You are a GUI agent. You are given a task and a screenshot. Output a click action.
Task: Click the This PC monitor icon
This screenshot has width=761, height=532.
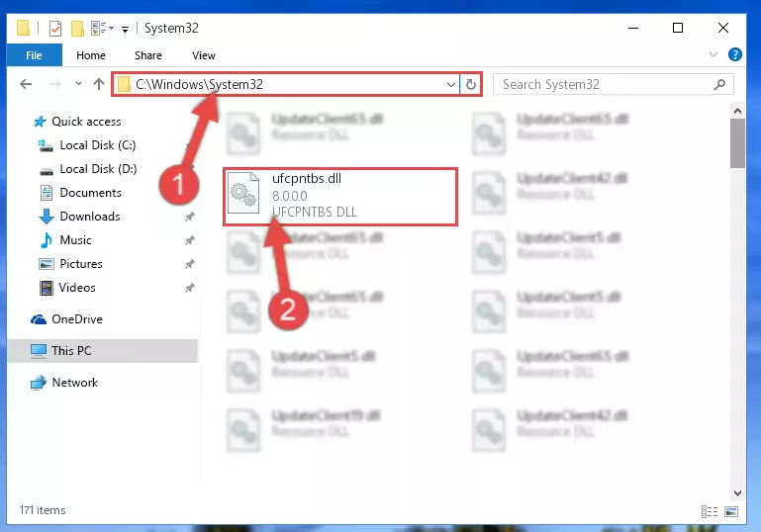(x=39, y=351)
